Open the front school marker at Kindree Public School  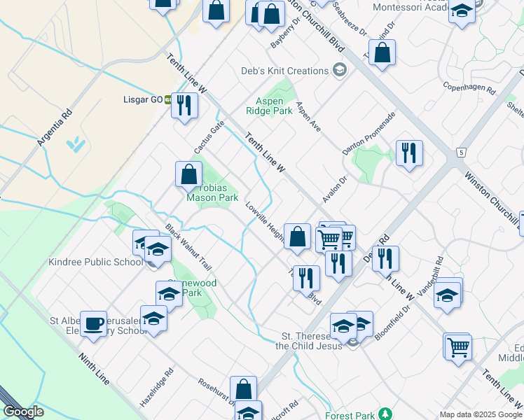(158, 250)
